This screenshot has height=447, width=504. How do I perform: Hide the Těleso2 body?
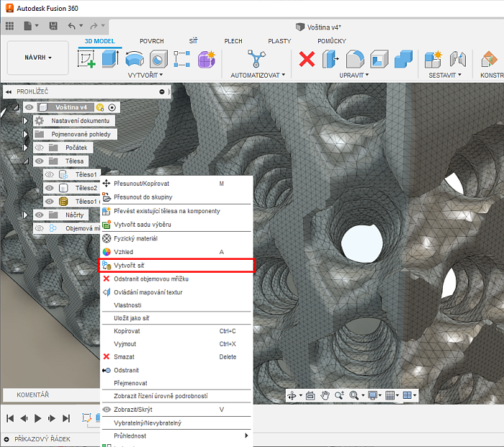tap(49, 189)
